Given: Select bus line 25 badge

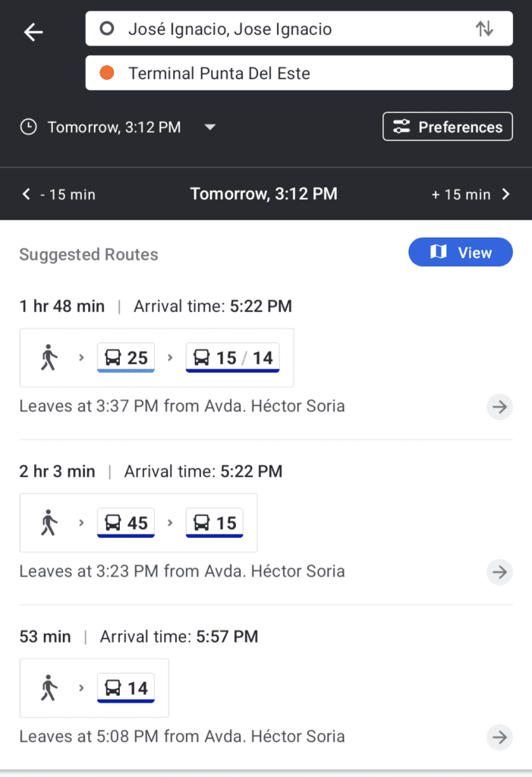Looking at the screenshot, I should click(x=126, y=357).
